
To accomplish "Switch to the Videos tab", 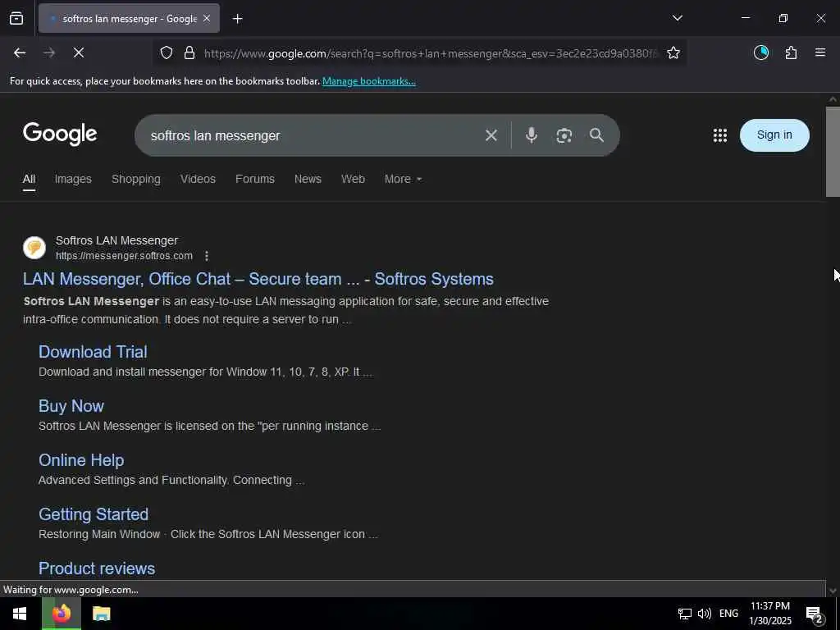I will [x=198, y=179].
